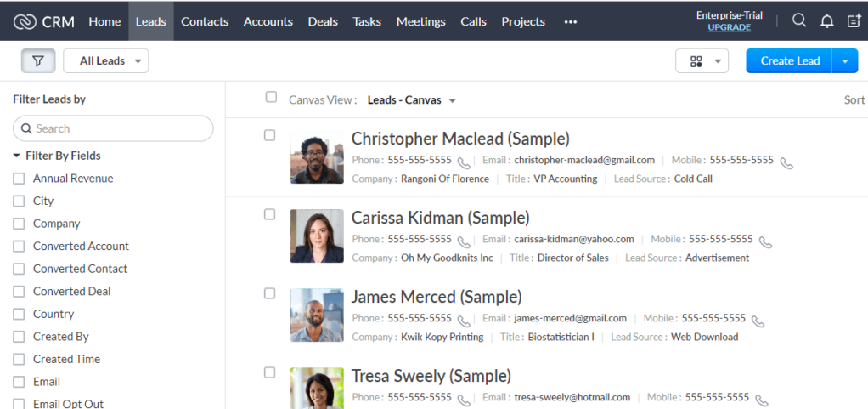The image size is (868, 409).
Task: Select the James Merced lead checkbox
Action: (269, 293)
